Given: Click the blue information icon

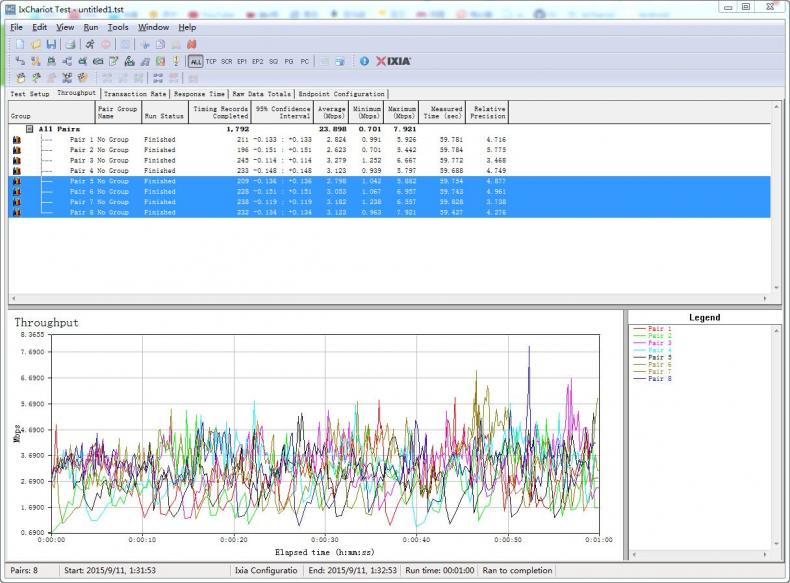Looking at the screenshot, I should click(x=364, y=61).
